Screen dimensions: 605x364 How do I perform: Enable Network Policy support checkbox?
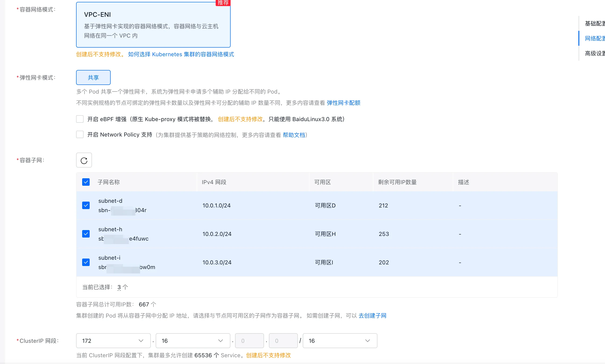(x=80, y=134)
